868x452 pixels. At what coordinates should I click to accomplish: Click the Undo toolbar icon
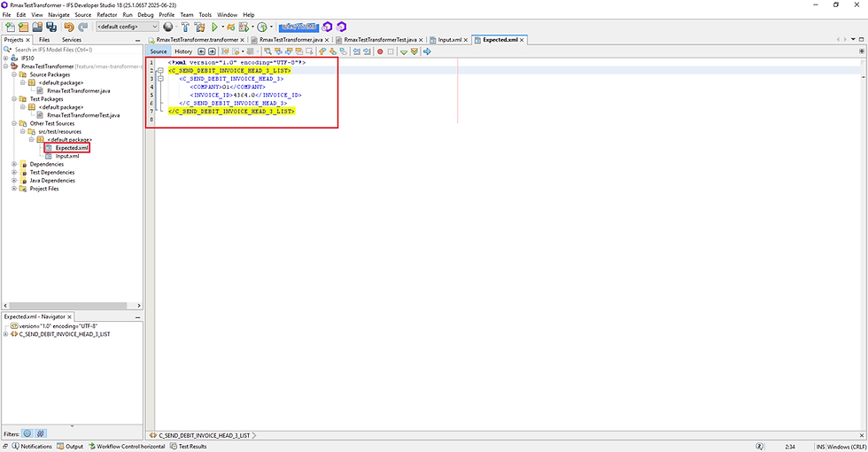click(x=69, y=27)
